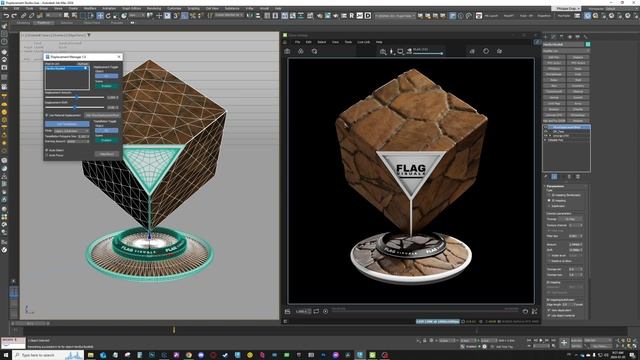Viewport: 640px width, 360px height.
Task: Click the Play Animation button
Action: (541, 340)
